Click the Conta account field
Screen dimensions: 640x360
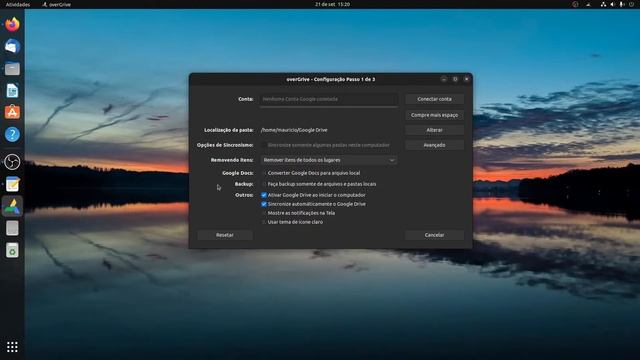(x=329, y=99)
